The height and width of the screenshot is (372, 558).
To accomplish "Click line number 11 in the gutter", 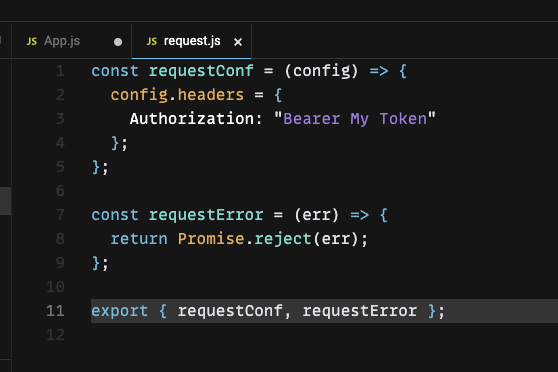I will pos(56,311).
